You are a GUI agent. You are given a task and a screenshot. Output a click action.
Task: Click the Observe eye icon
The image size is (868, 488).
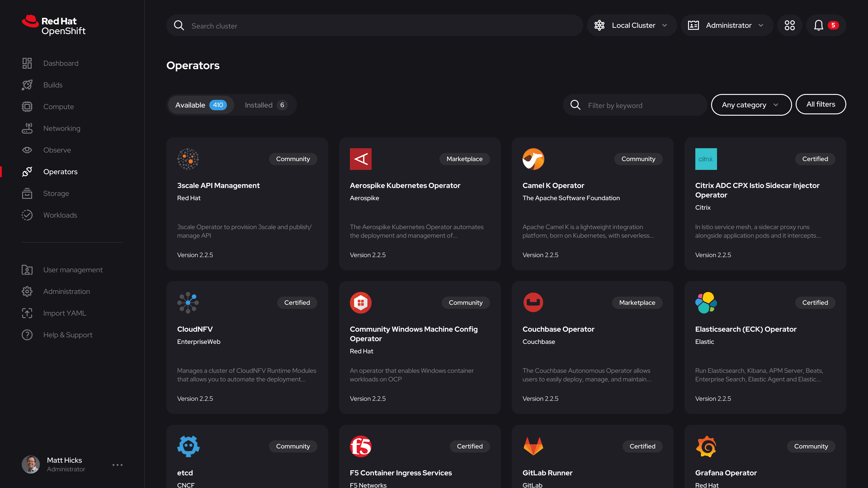(x=27, y=150)
